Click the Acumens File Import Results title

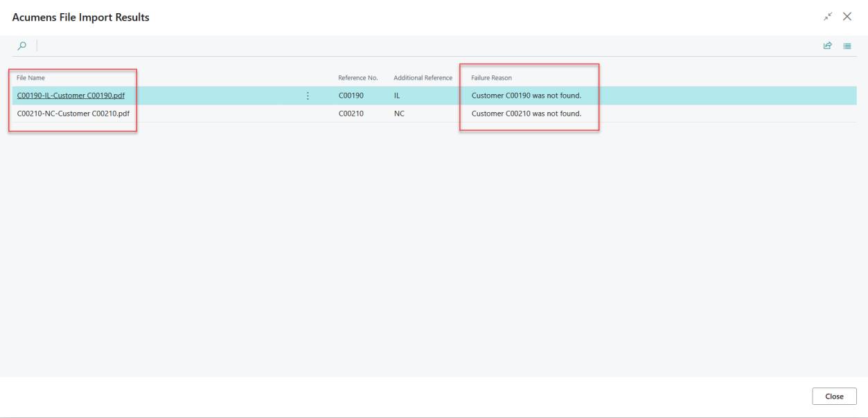pyautogui.click(x=80, y=17)
